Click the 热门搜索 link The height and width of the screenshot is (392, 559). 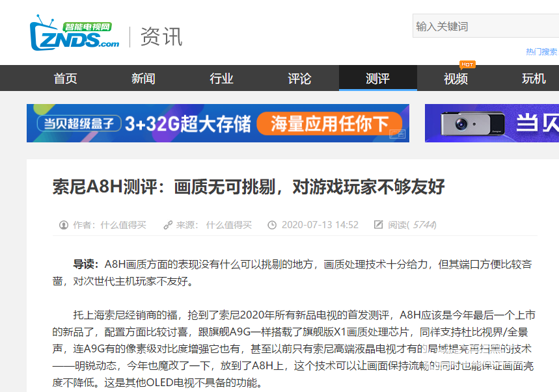542,52
